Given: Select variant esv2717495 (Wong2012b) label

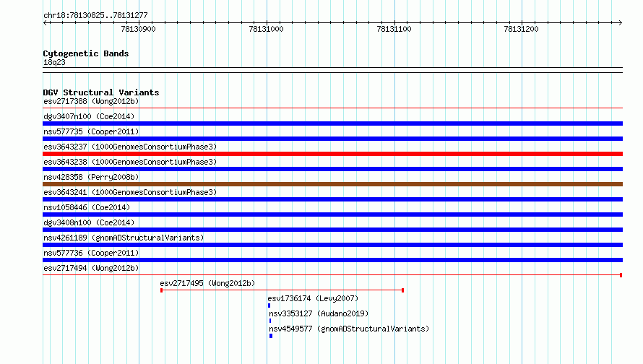Looking at the screenshot, I should tap(207, 283).
